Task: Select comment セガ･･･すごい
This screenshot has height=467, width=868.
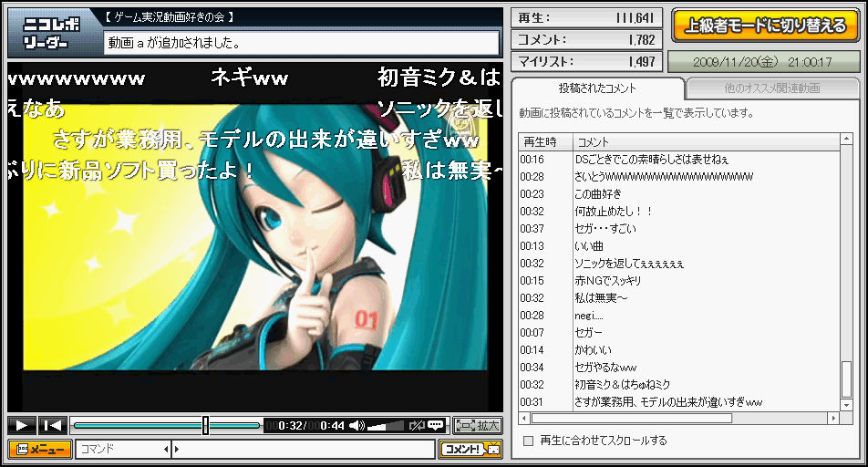Action: (679, 229)
